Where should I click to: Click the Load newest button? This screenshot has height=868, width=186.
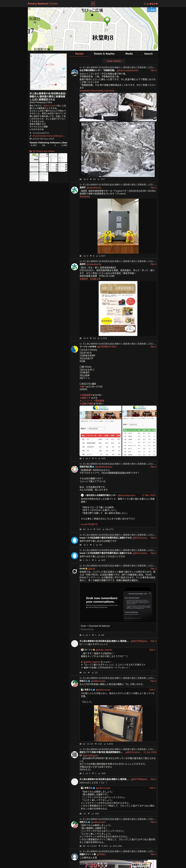click(114, 61)
